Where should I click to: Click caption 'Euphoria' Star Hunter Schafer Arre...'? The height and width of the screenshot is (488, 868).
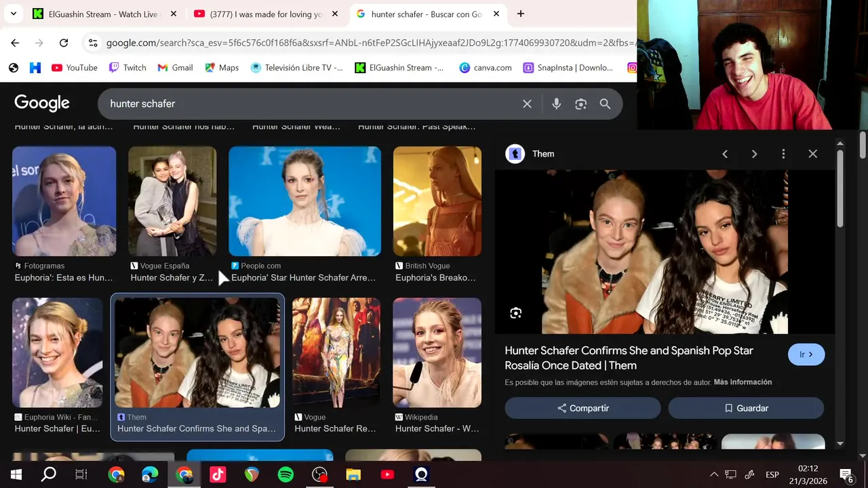click(x=303, y=278)
